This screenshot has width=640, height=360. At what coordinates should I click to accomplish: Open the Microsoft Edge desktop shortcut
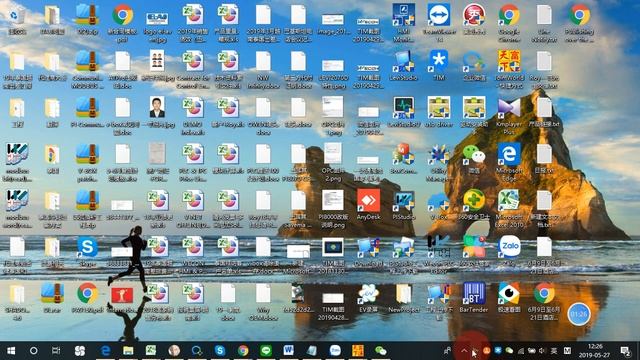click(x=509, y=155)
